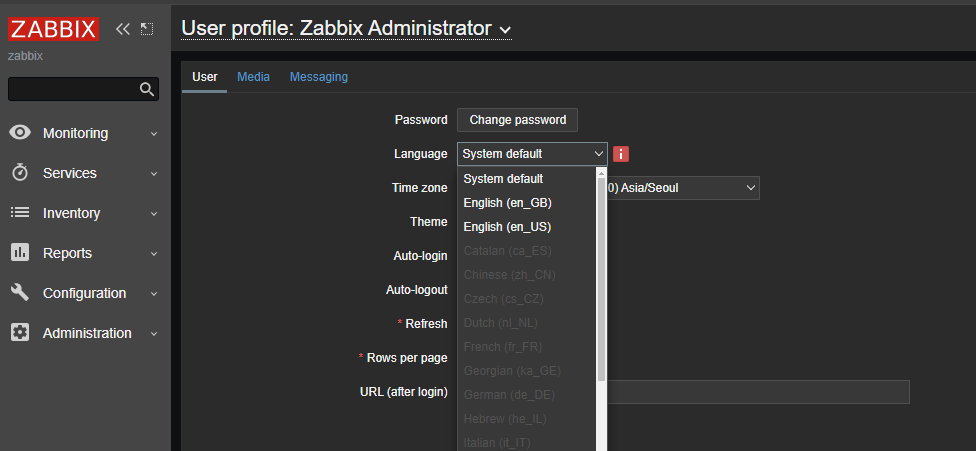Click the search magnifier icon
Screen dimensions: 976x451
tap(147, 89)
